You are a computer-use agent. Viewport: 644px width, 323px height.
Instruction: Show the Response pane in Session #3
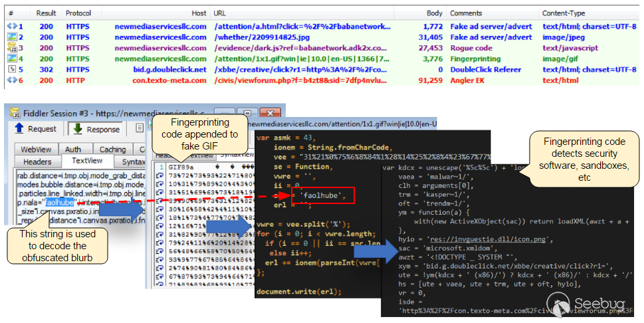pos(96,129)
